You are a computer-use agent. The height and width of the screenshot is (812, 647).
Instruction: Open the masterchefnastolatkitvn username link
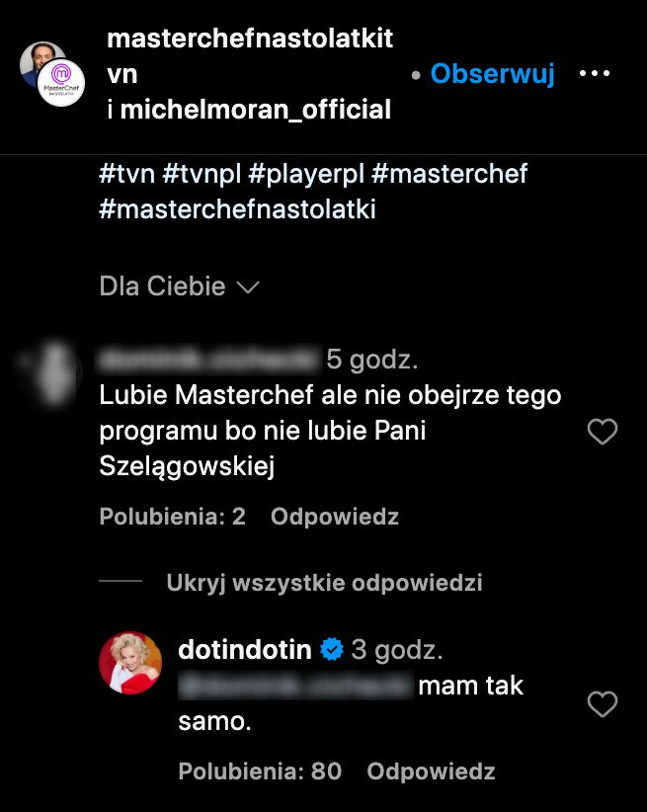tap(249, 40)
